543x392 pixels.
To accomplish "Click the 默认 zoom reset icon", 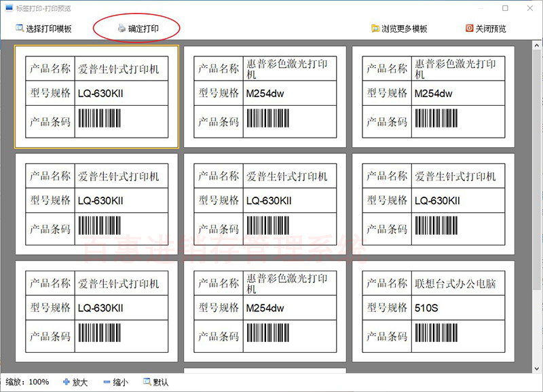I will click(x=147, y=382).
